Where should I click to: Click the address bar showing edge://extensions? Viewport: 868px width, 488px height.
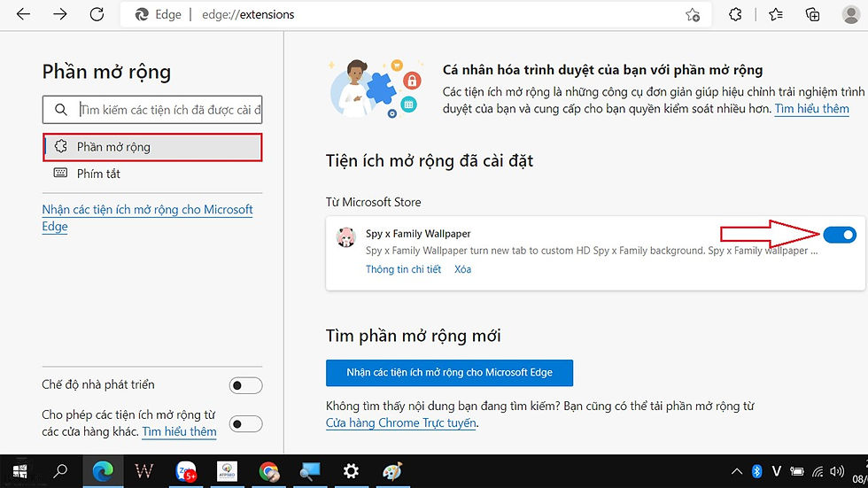[415, 14]
